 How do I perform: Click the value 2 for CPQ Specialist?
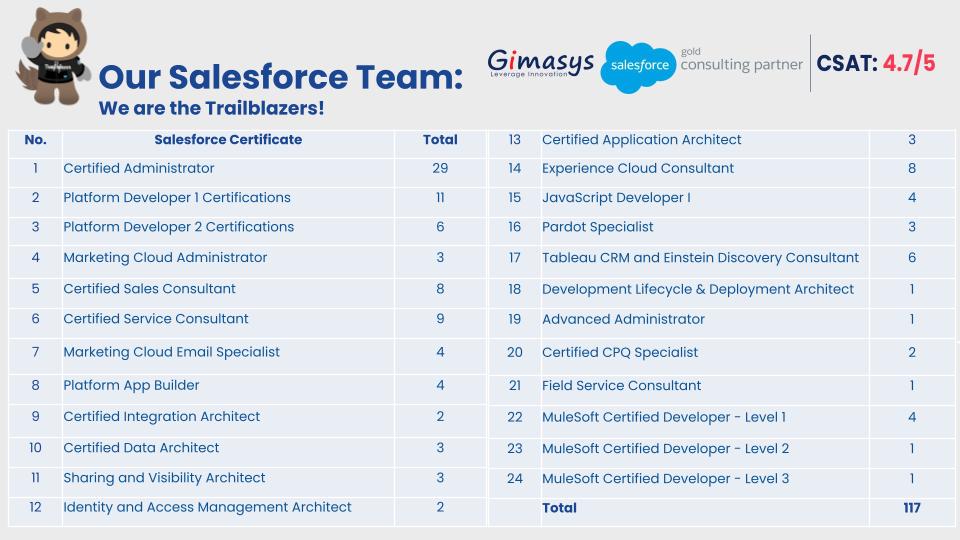point(912,353)
